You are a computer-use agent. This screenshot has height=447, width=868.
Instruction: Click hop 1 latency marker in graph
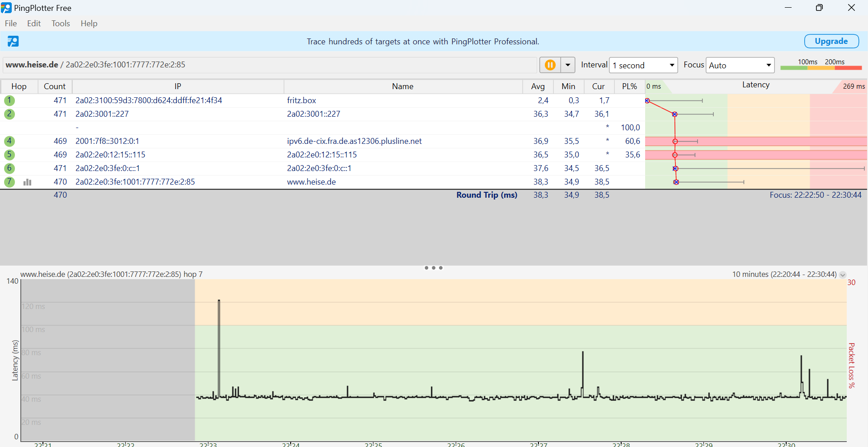pos(647,100)
